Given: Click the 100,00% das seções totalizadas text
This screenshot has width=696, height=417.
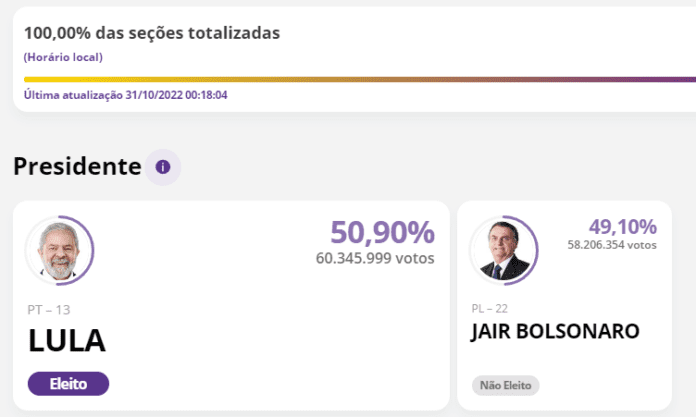Looking at the screenshot, I should pyautogui.click(x=152, y=33).
